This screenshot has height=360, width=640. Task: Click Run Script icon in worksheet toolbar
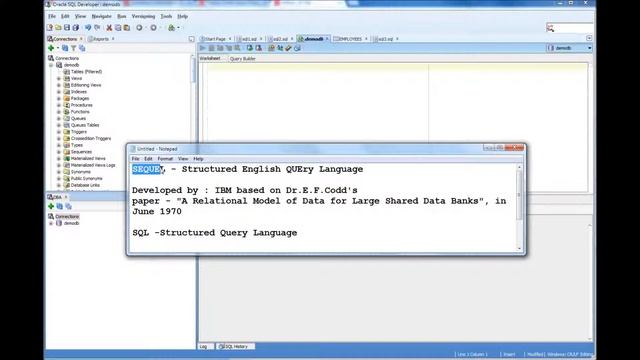211,48
